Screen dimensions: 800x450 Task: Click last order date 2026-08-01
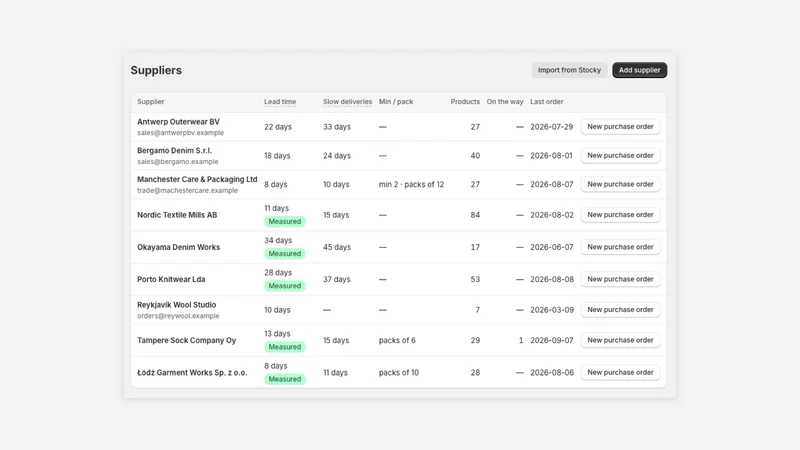[552, 156]
